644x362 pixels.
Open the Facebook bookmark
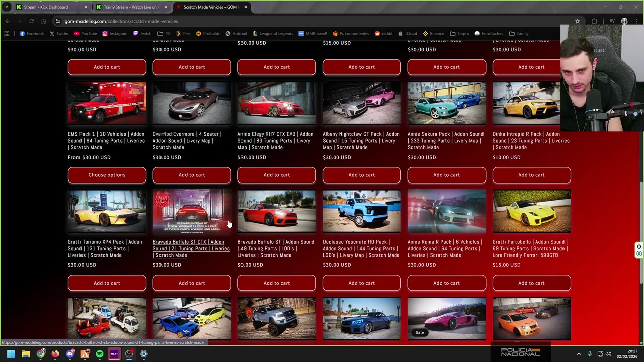32,34
